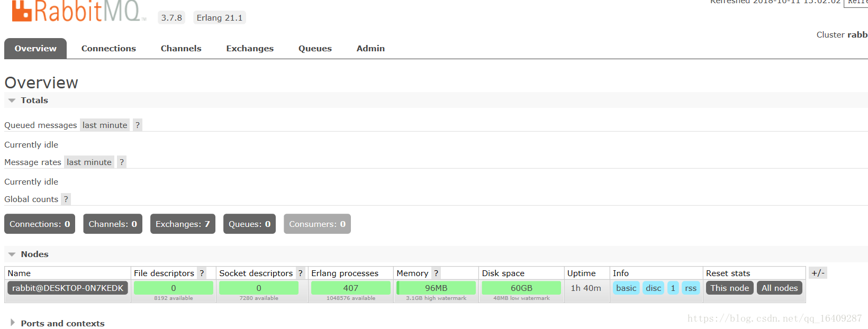Screen dimensions: 868x329
Task: Toggle node table columns with +/-
Action: tap(818, 273)
